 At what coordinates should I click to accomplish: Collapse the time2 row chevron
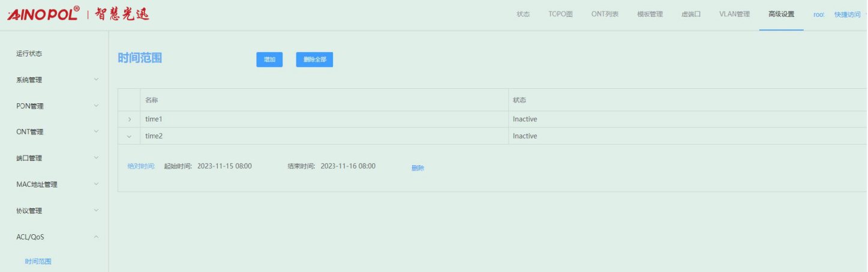(130, 136)
